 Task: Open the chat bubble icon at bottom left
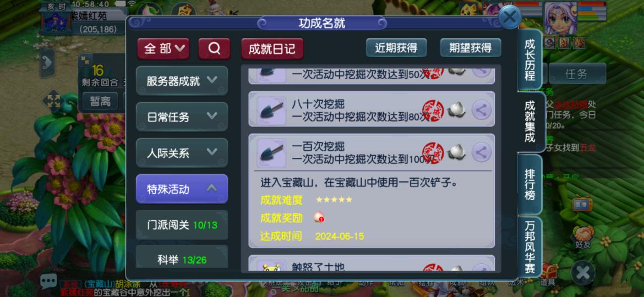[48, 281]
